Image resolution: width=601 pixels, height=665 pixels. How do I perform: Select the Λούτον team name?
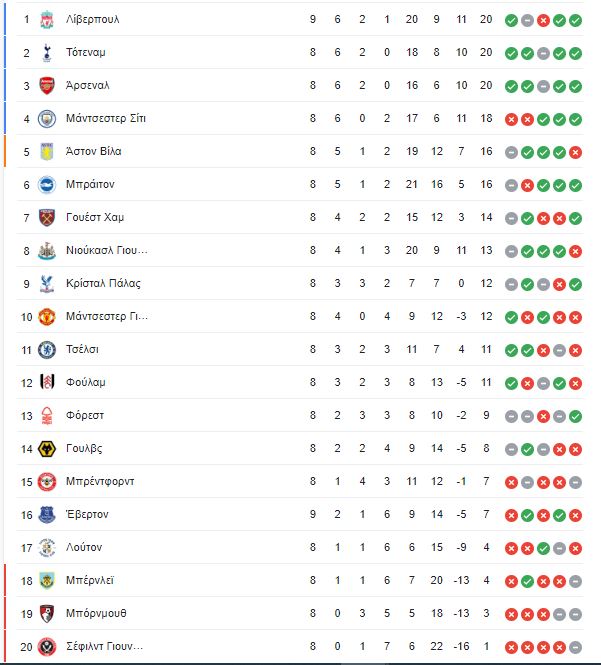pos(84,548)
